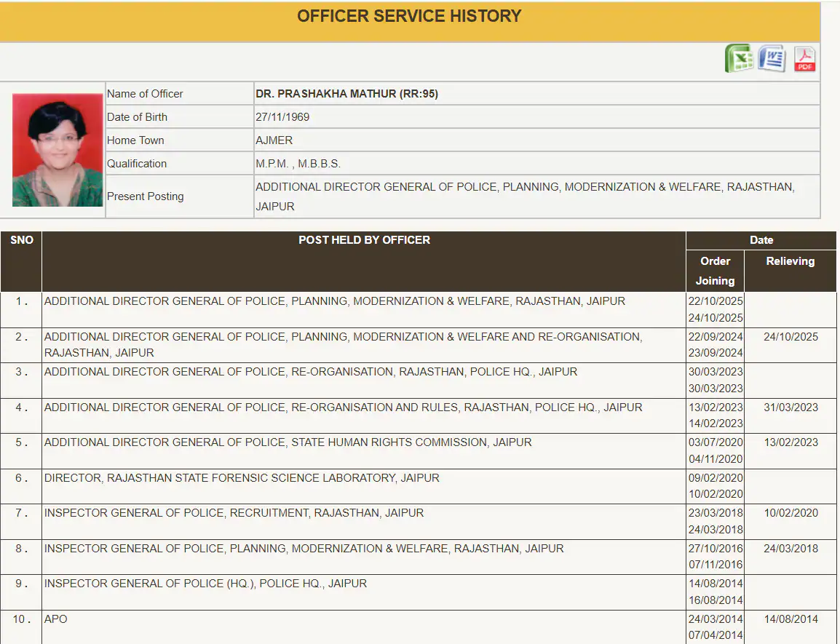Open the officer photo thumbnail
The height and width of the screenshot is (644, 840).
pyautogui.click(x=58, y=150)
